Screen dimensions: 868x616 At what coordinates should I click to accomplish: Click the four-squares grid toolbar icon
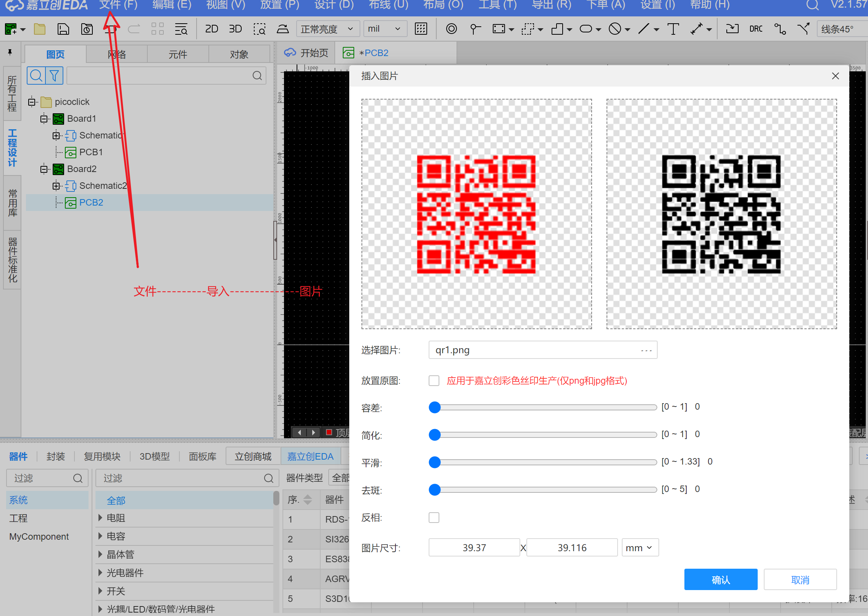pos(157,29)
